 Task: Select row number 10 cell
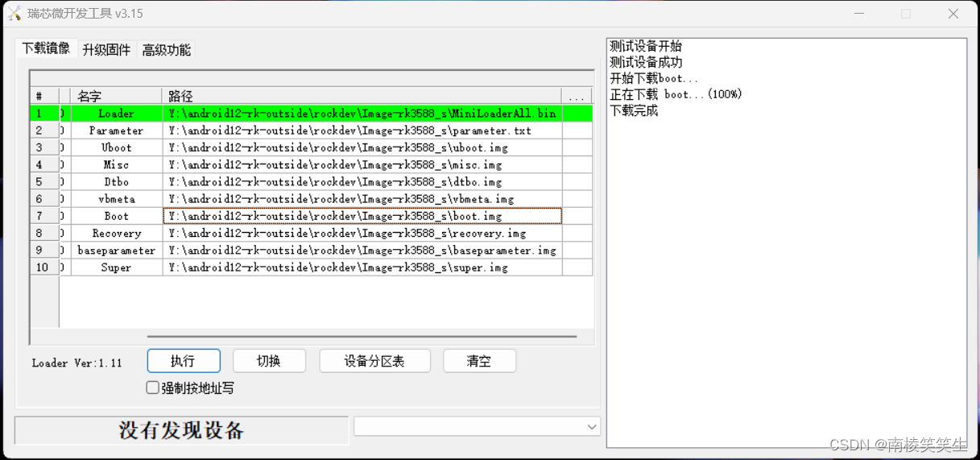(44, 267)
